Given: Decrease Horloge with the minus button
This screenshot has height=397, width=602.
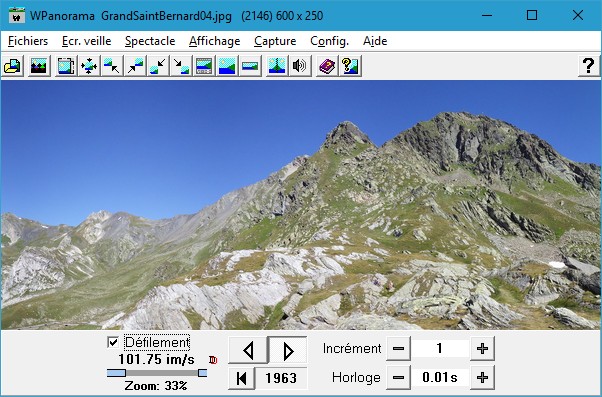Looking at the screenshot, I should tap(399, 377).
